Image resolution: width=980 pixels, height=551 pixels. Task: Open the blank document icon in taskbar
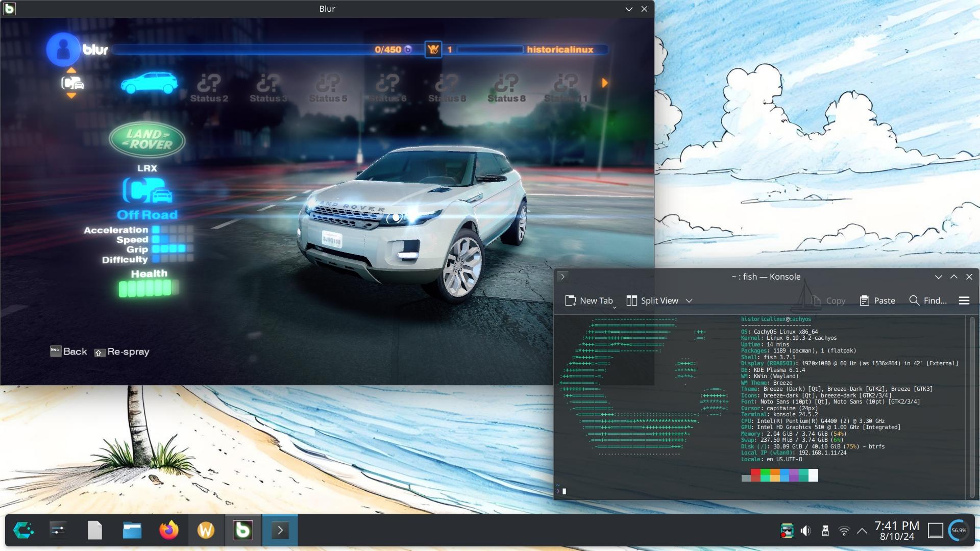pyautogui.click(x=95, y=530)
